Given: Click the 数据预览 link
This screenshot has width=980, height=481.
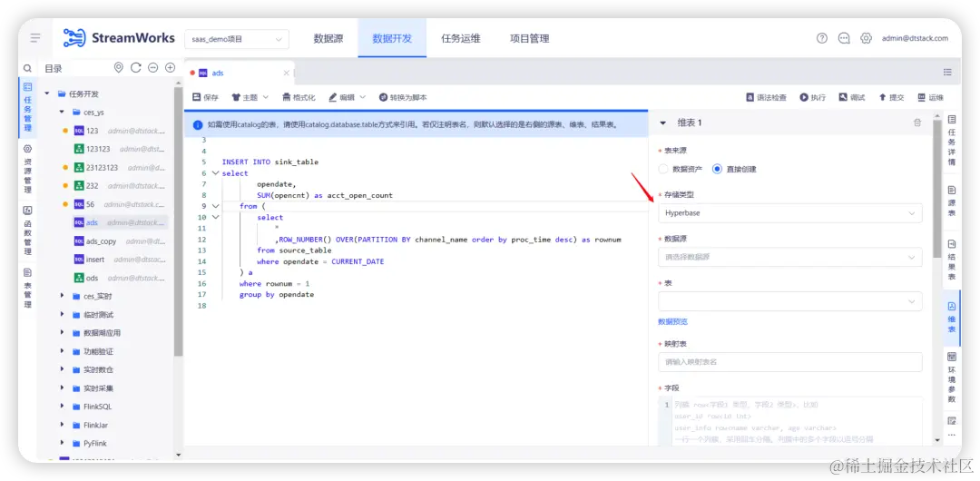Looking at the screenshot, I should pyautogui.click(x=672, y=321).
